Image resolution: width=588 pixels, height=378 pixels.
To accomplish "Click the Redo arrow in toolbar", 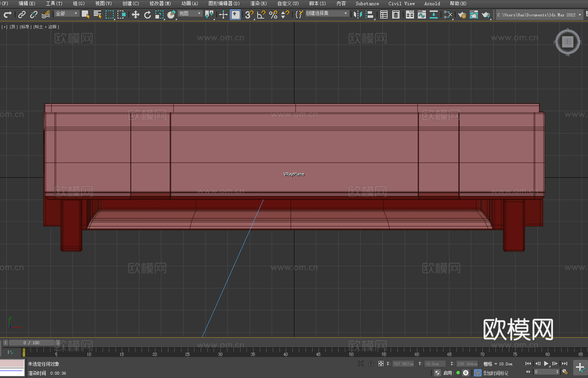I will coord(7,14).
